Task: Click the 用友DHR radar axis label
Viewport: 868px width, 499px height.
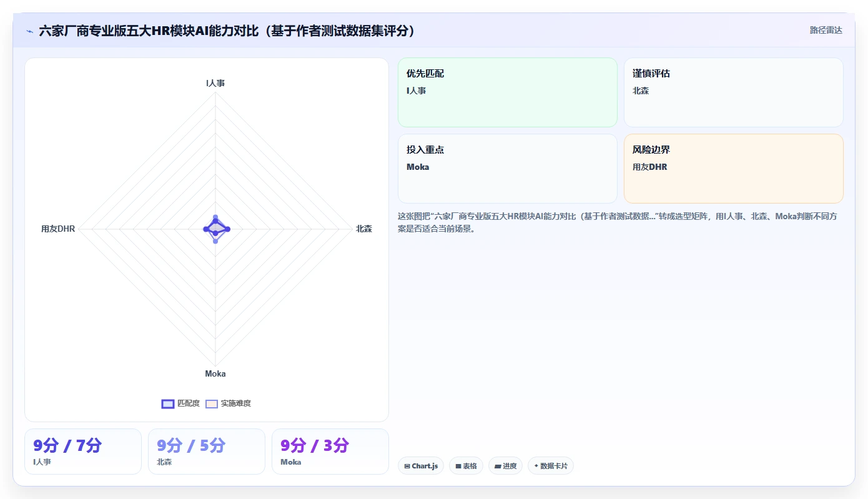Action: [58, 229]
